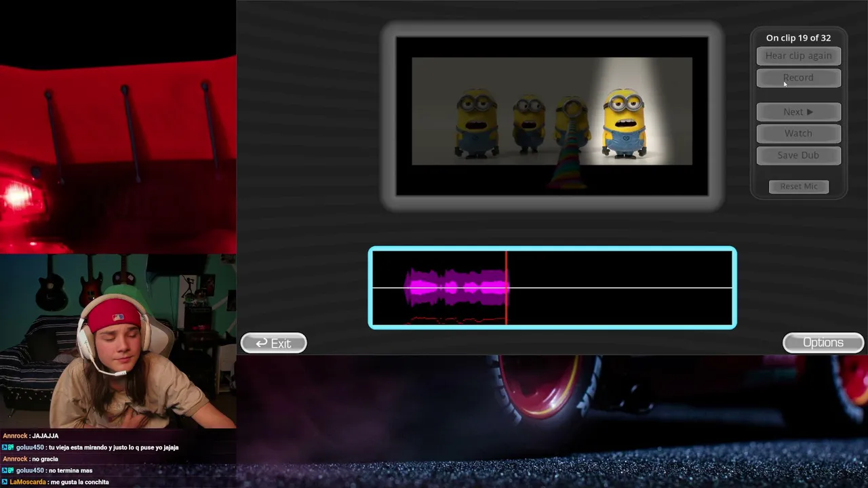
Task: Click LaMoscarda's chat message
Action: (56, 482)
